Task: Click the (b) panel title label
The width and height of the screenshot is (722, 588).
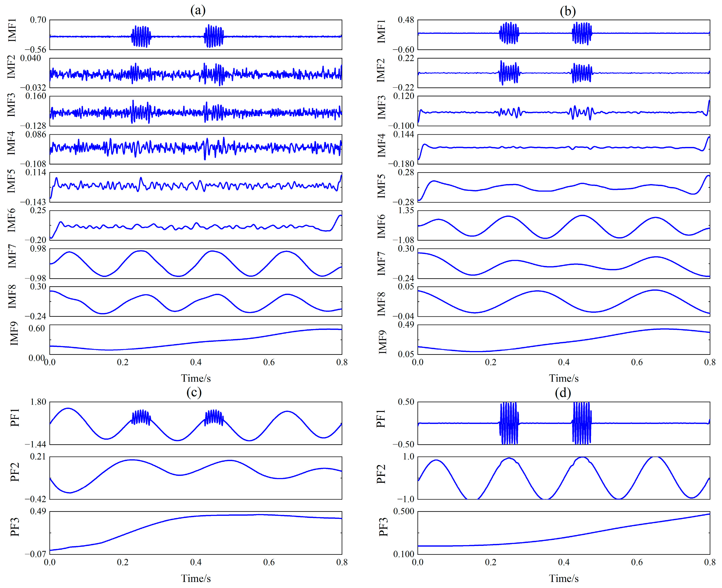Action: tap(567, 11)
